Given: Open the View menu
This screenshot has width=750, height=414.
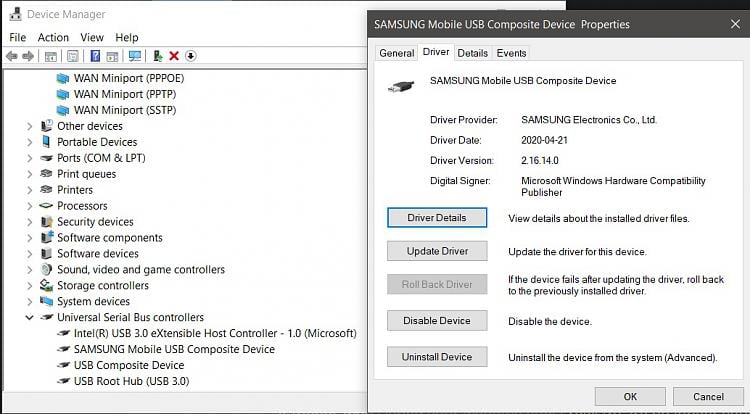Looking at the screenshot, I should [x=92, y=37].
